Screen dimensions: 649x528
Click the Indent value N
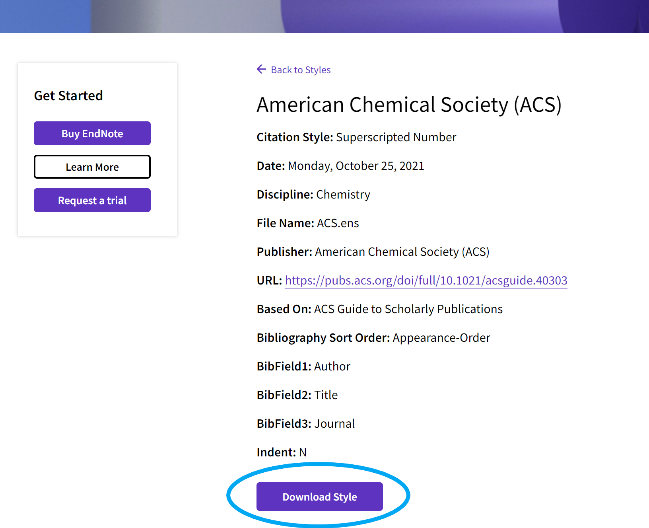click(303, 452)
